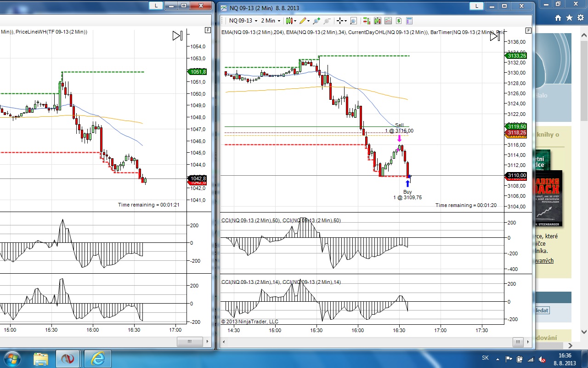Open the chart Properties icon

(x=409, y=21)
